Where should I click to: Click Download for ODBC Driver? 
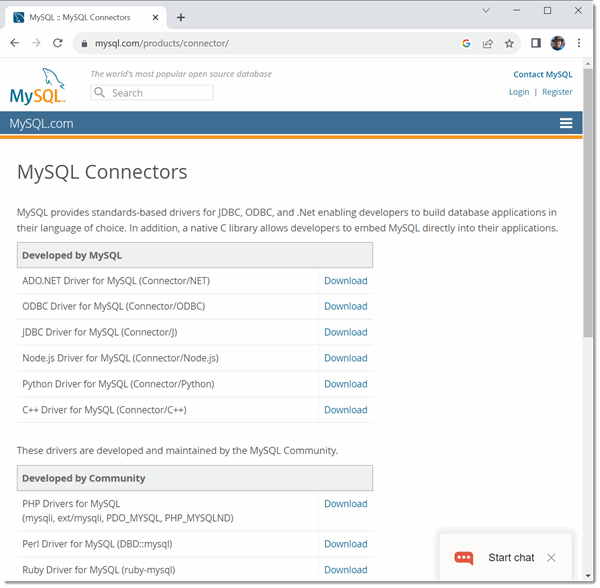346,306
